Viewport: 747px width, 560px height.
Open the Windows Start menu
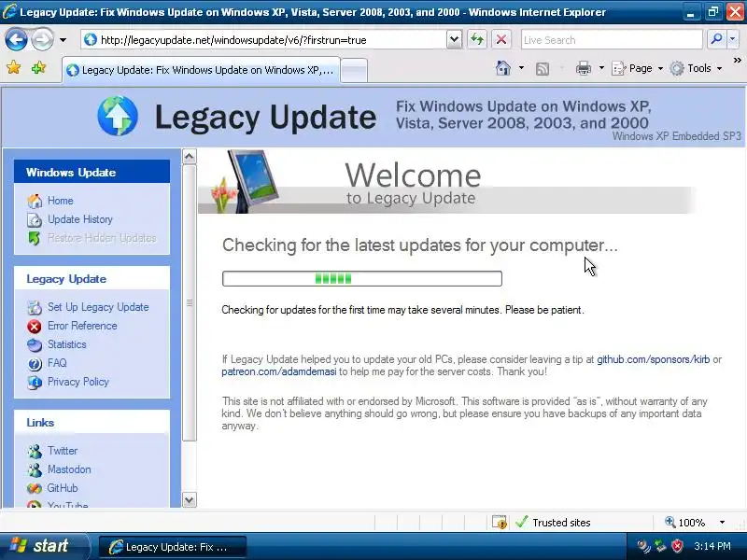point(44,546)
